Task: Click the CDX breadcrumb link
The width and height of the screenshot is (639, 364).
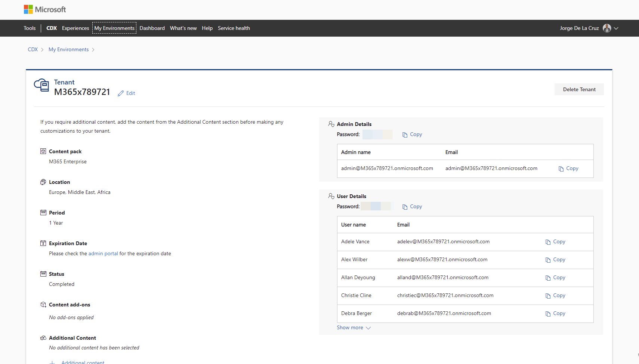Action: (33, 49)
